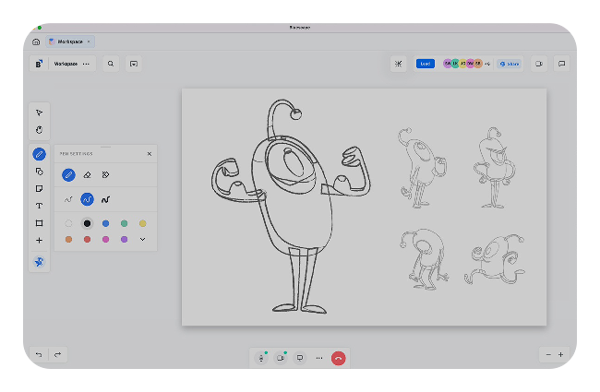
Task: Switch to the Workspace tab
Action: click(x=70, y=41)
